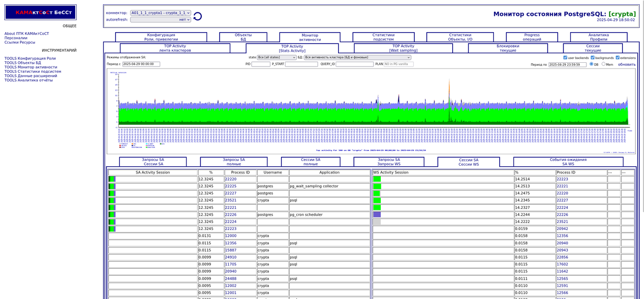Click process ID 22225 link

coord(231,186)
